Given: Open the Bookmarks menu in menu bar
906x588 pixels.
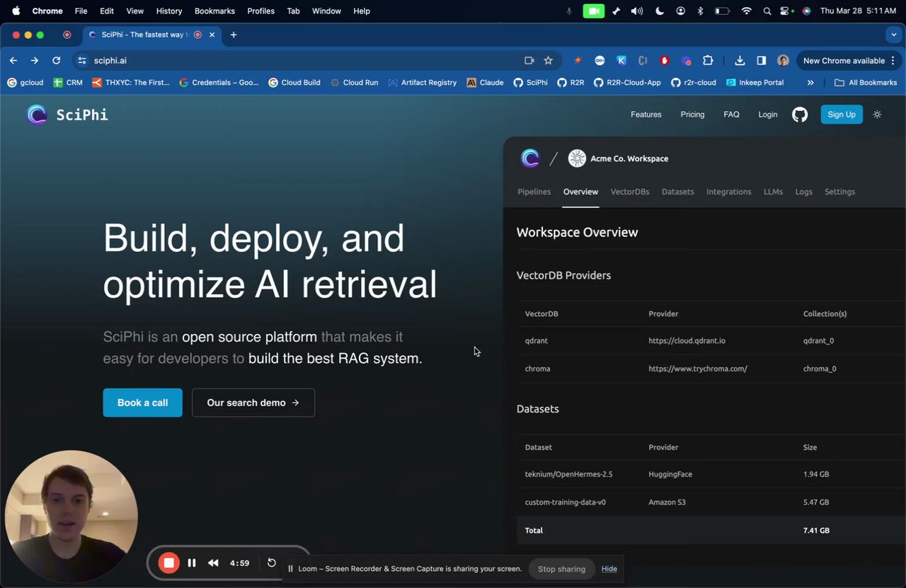Looking at the screenshot, I should click(214, 11).
